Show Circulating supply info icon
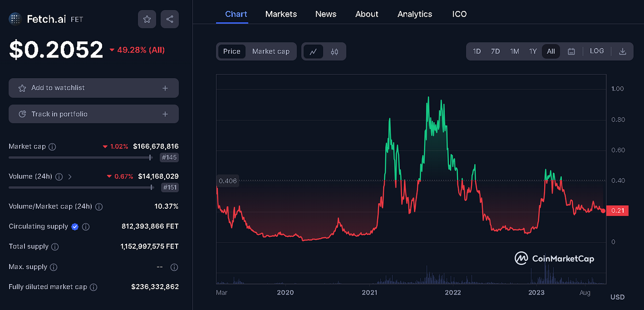This screenshot has width=644, height=310. click(86, 227)
